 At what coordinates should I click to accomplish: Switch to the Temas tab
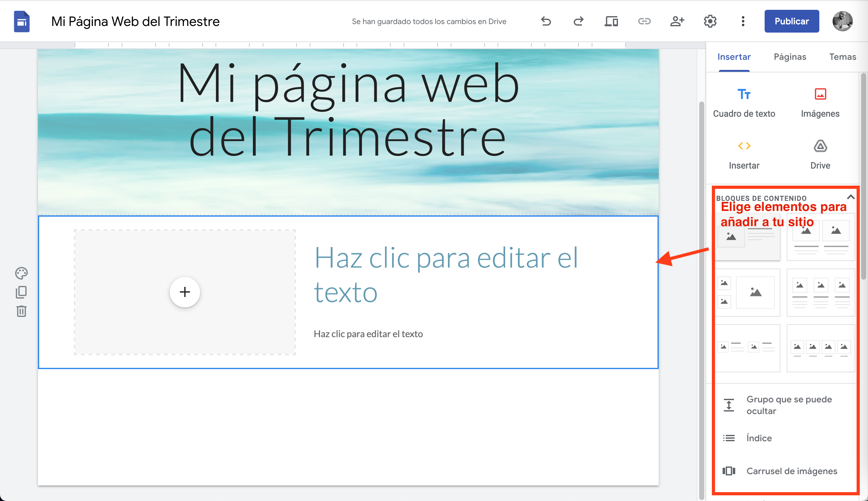[x=842, y=56]
